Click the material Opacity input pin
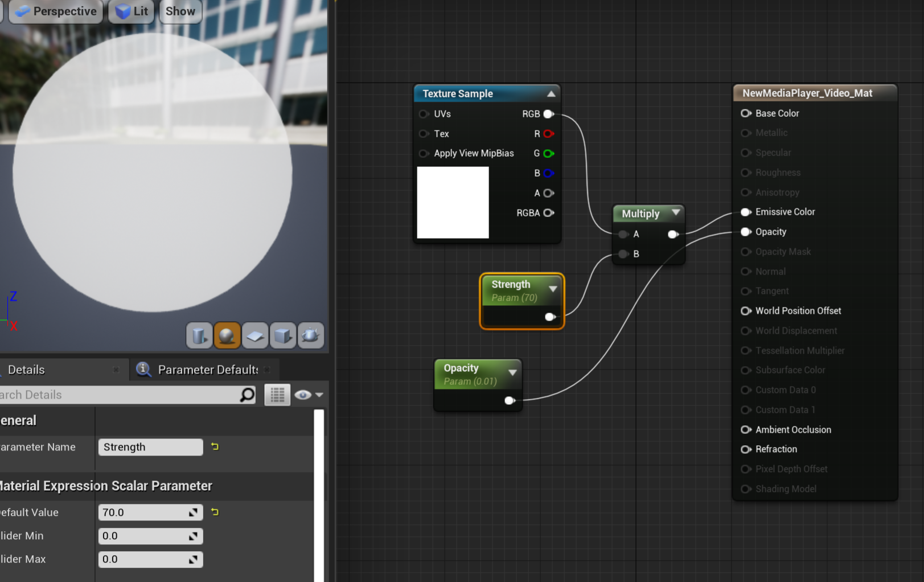 (x=746, y=232)
